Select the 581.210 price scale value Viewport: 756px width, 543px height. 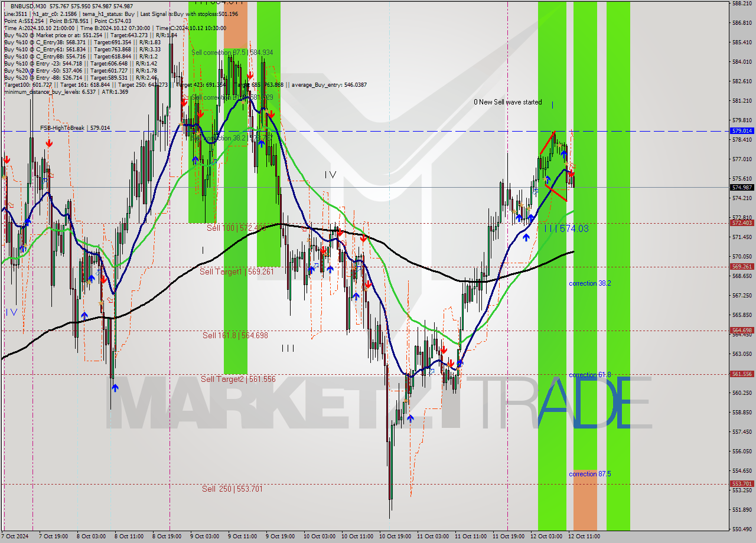[x=741, y=100]
